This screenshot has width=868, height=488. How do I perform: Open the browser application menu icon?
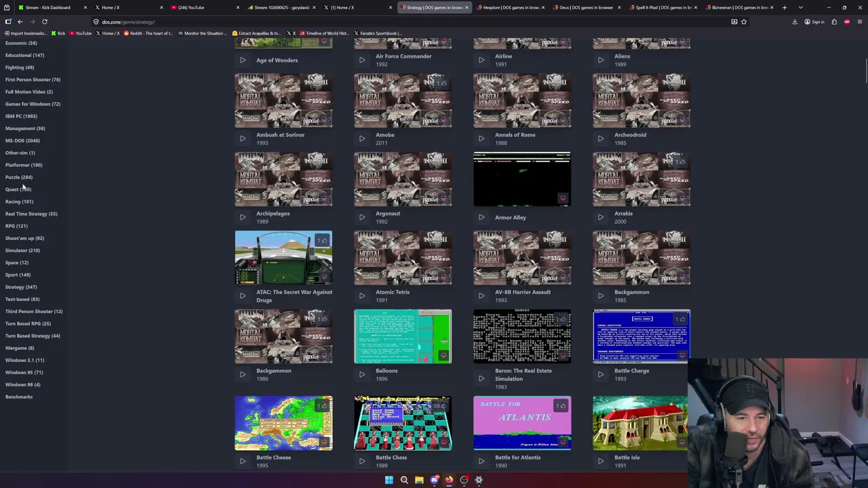(859, 22)
